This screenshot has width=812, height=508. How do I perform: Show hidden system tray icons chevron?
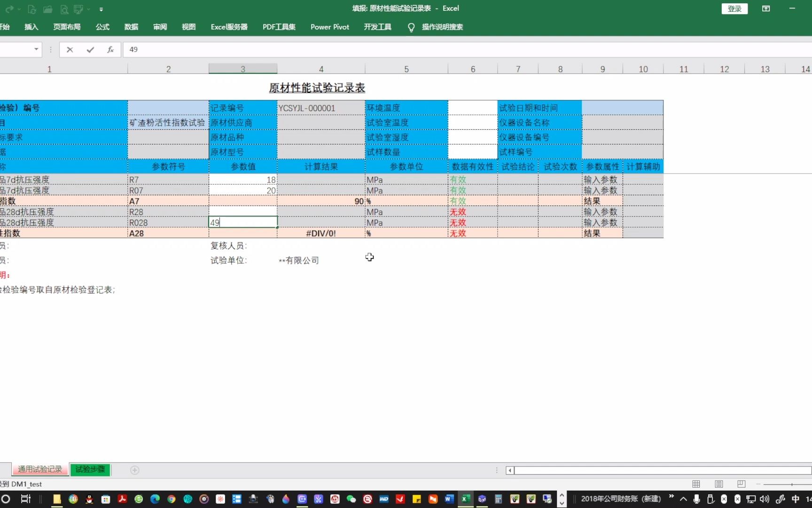point(683,499)
